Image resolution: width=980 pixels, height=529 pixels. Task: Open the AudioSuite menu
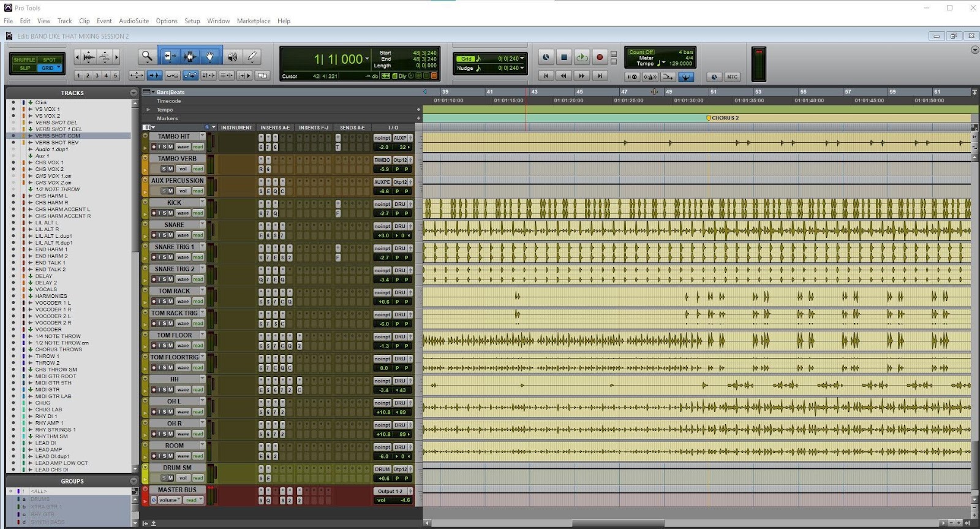click(x=134, y=21)
